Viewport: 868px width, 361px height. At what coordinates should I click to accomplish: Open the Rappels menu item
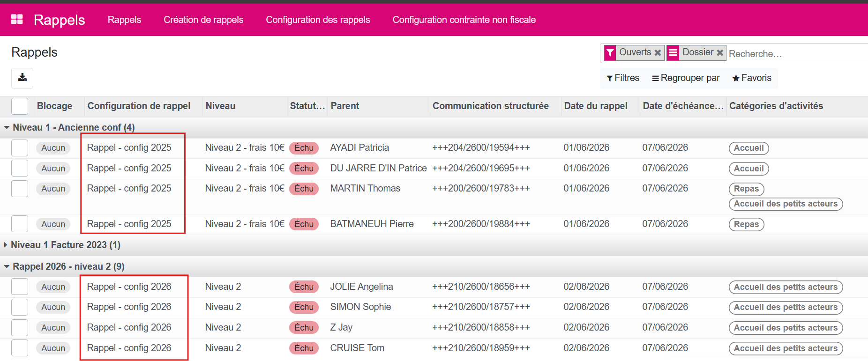click(x=124, y=20)
